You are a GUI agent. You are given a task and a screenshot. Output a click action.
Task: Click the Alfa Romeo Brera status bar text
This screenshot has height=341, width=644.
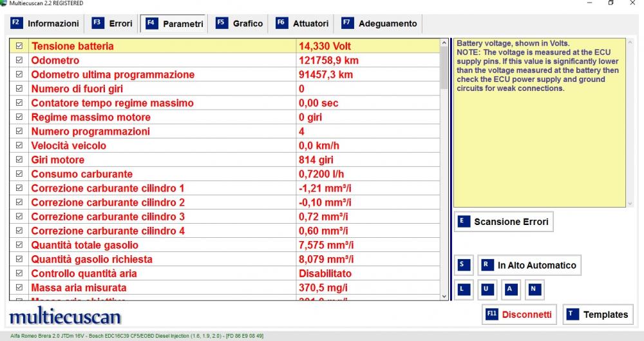coord(137,336)
